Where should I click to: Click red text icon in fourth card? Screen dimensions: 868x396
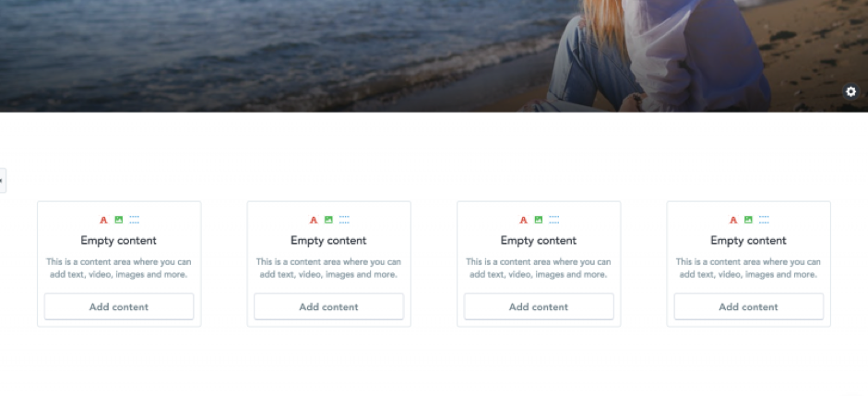tap(733, 220)
